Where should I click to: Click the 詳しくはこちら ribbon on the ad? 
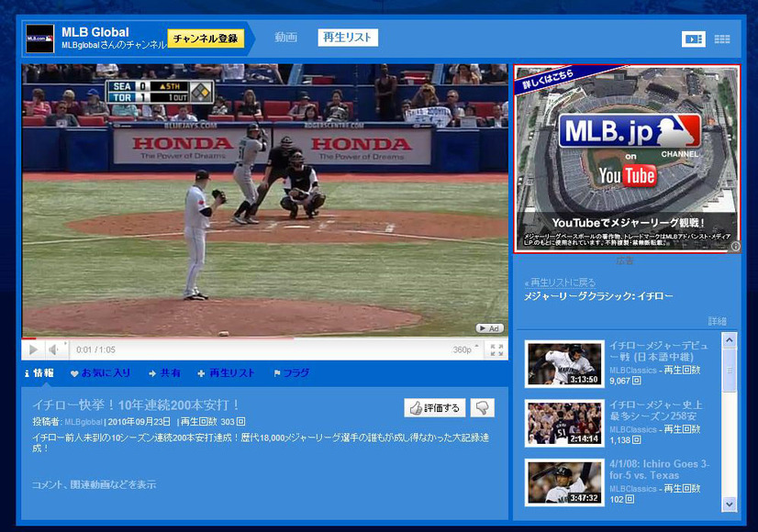click(x=547, y=78)
